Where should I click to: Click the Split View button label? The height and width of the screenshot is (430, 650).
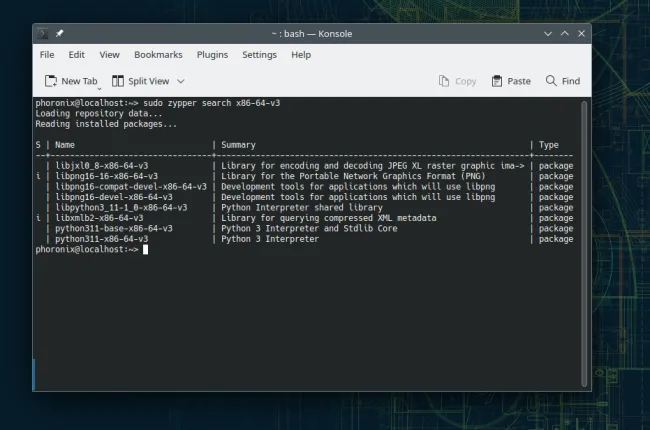(x=148, y=81)
